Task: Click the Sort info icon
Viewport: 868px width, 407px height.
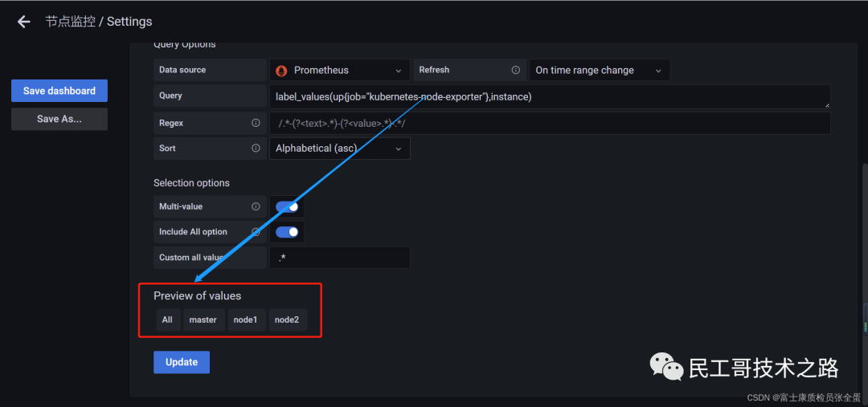Action: (256, 149)
